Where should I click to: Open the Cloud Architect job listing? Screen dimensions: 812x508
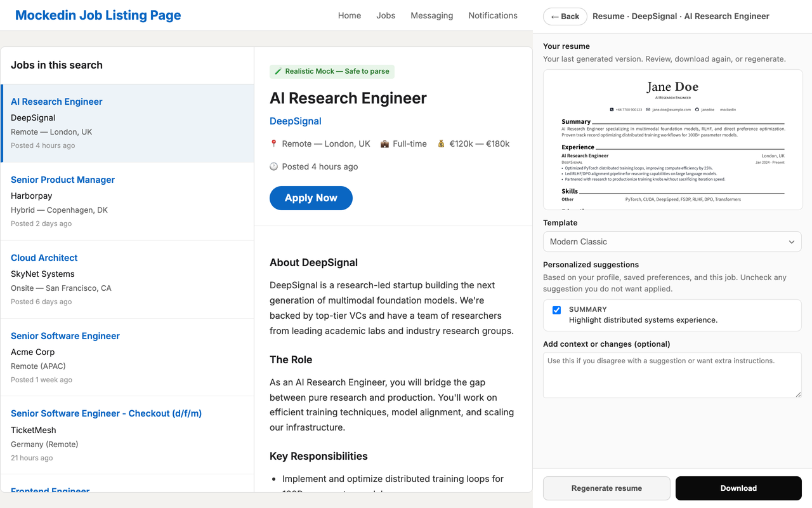tap(128, 279)
